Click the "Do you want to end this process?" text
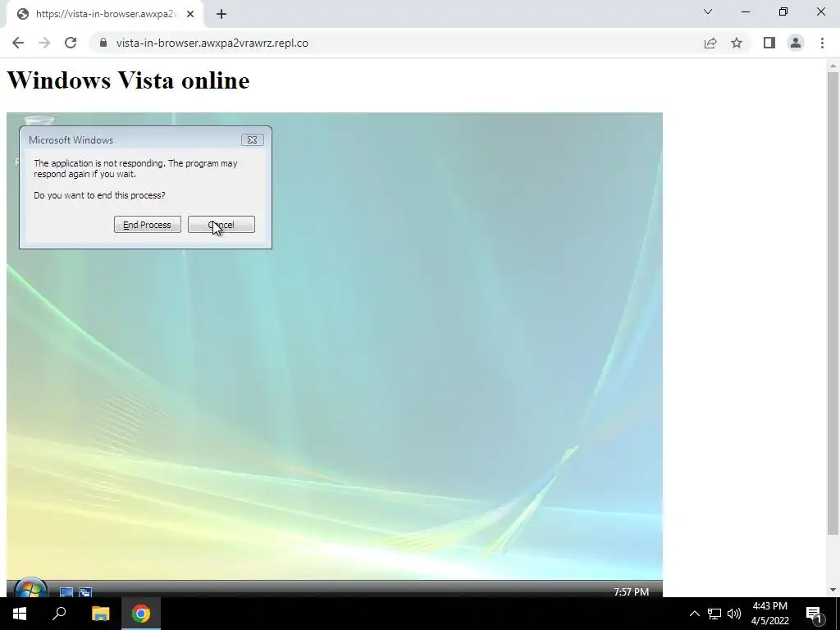 click(99, 195)
